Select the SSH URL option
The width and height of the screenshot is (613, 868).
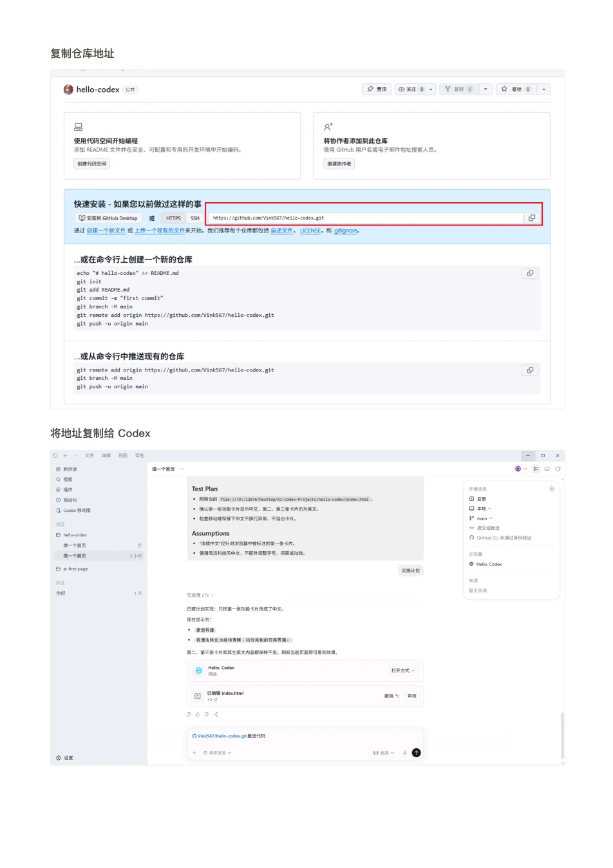[x=194, y=218]
